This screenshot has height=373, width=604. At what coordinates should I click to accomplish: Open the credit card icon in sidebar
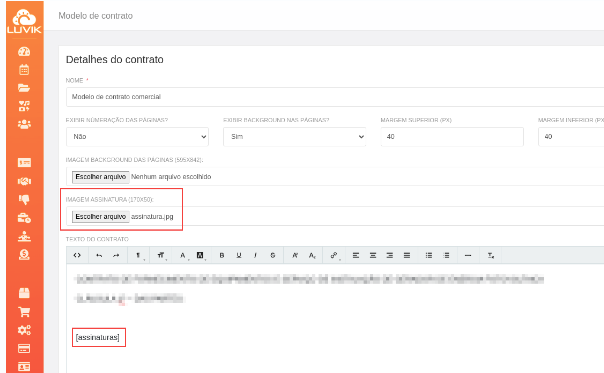(24, 348)
